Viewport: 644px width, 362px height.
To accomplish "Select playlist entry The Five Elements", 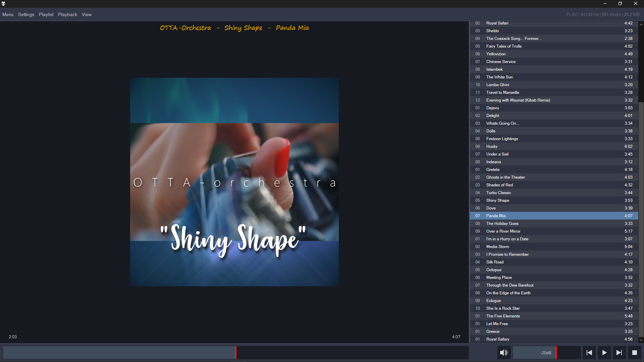I will click(x=503, y=316).
